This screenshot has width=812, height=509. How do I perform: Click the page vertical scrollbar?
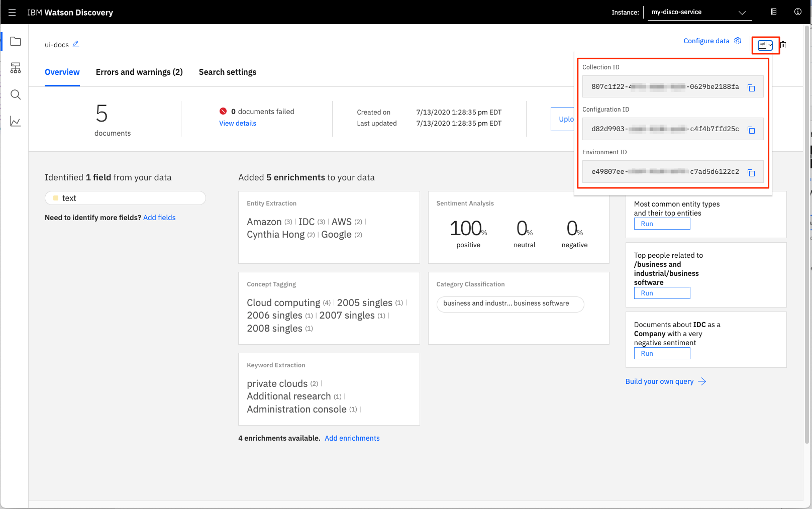(x=807, y=234)
